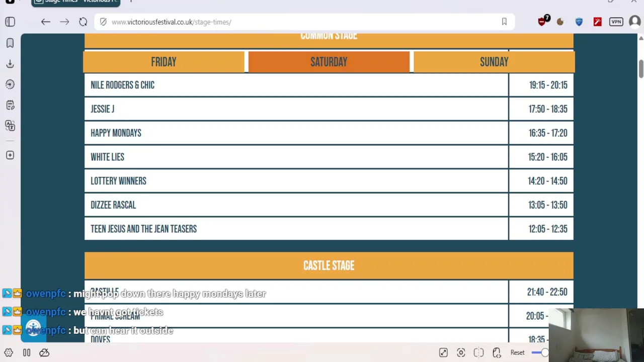Viewport: 644px width, 362px height.
Task: Click the site security shield icon in address bar
Action: [x=103, y=22]
